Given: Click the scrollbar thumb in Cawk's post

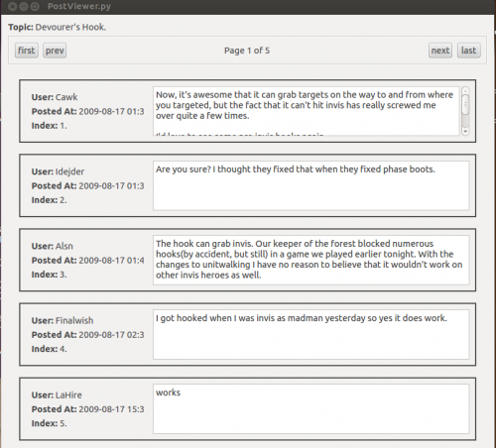Looking at the screenshot, I should [x=465, y=105].
